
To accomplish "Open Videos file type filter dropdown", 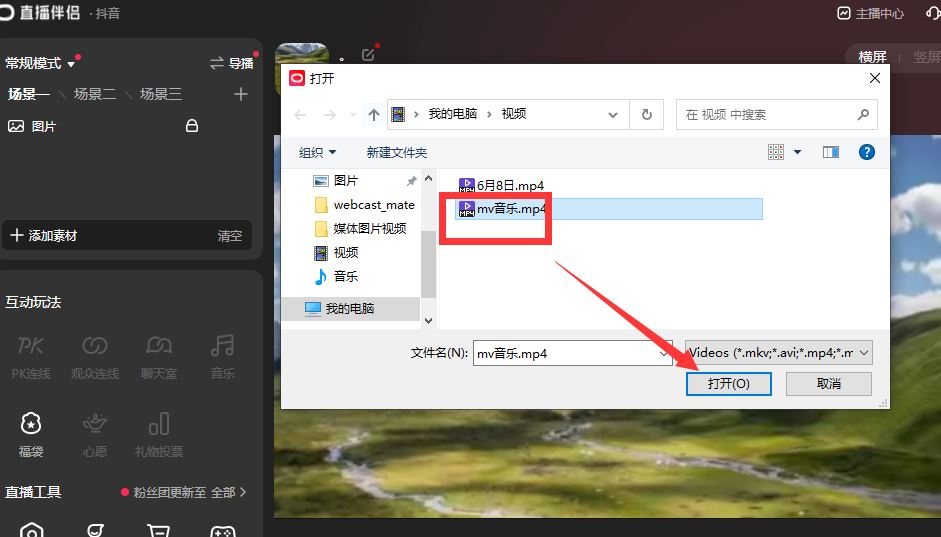I will (779, 353).
